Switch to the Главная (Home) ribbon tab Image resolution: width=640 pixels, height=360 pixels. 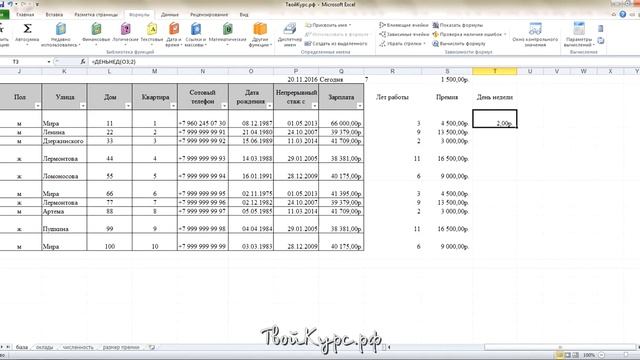click(x=25, y=15)
